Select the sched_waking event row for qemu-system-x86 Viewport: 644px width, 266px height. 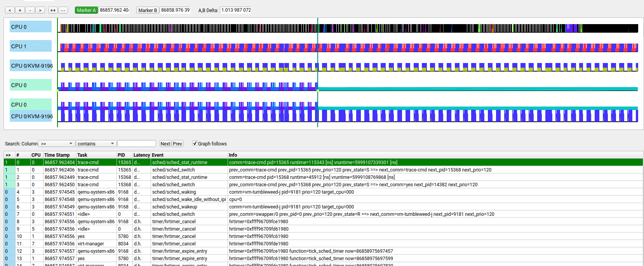tap(174, 192)
